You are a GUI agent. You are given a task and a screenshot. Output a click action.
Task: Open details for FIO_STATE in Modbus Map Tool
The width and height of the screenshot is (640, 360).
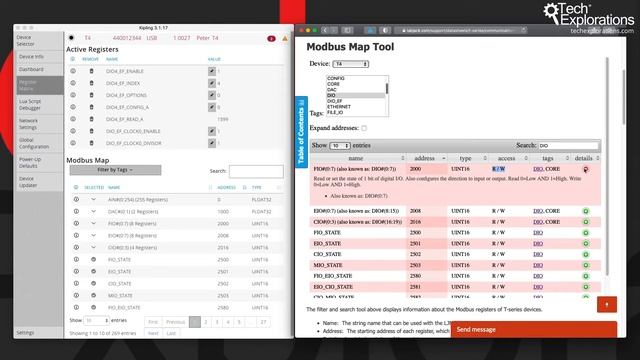[586, 233]
